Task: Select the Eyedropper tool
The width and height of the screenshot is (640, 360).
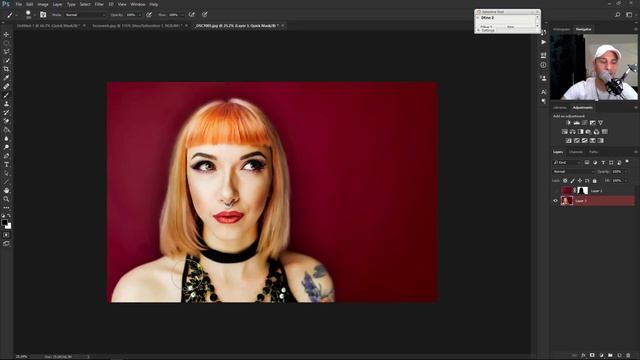Action: (6, 78)
